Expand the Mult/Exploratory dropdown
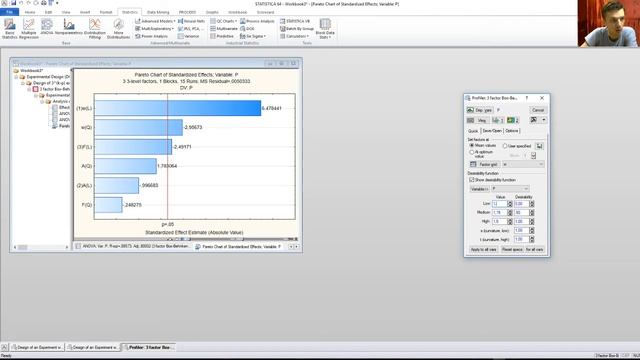640x360 pixels. (x=154, y=29)
